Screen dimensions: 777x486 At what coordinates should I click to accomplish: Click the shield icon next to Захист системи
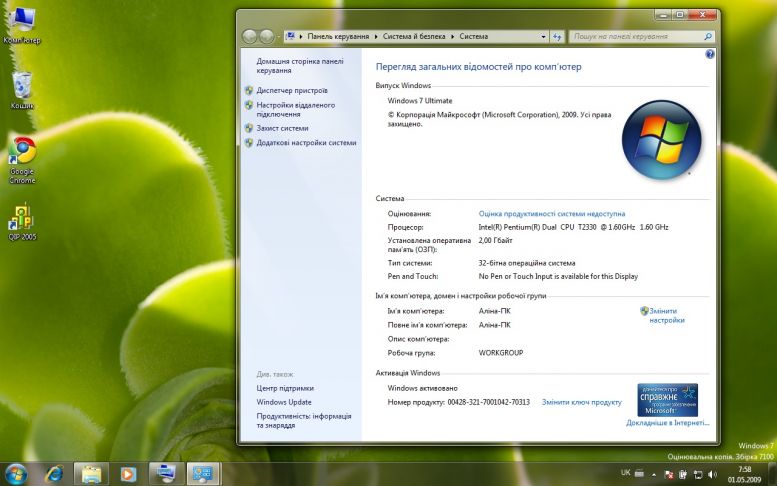pos(249,128)
